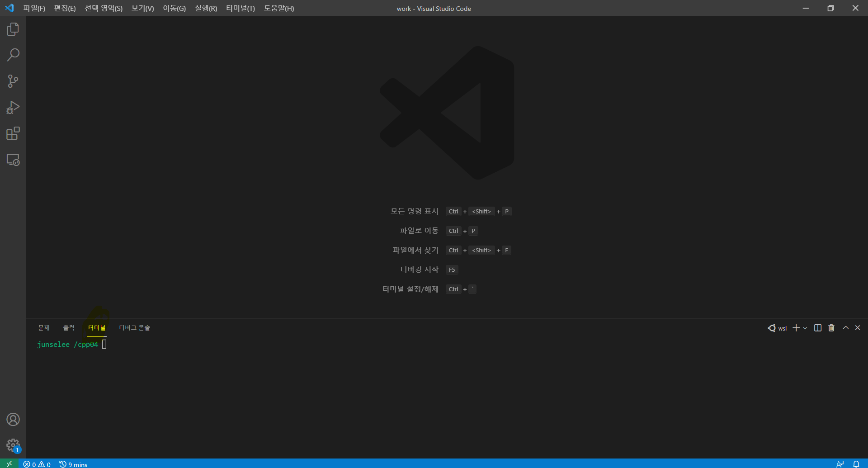Open the 실행(R) menu
Viewport: 868px width, 468px height.
tap(206, 9)
